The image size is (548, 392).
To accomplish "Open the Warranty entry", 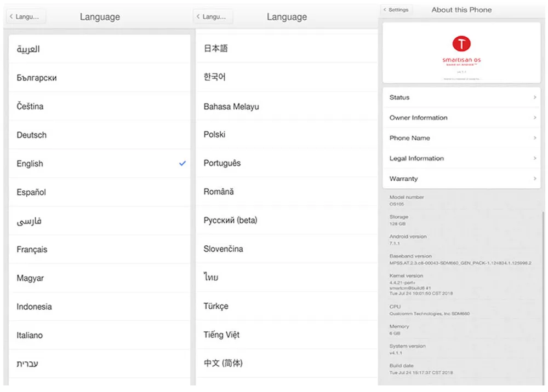I will click(x=461, y=178).
